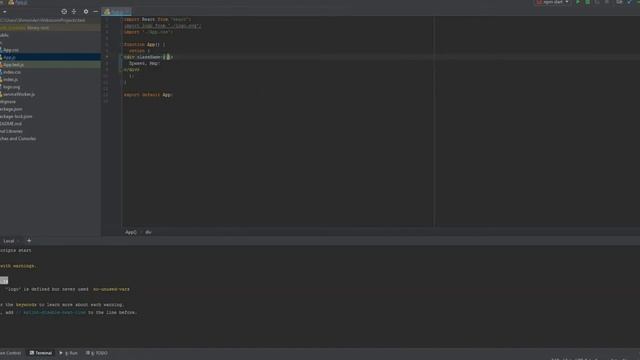The width and height of the screenshot is (640, 360).
Task: Expand Scratches and Consoles node
Action: 18,138
